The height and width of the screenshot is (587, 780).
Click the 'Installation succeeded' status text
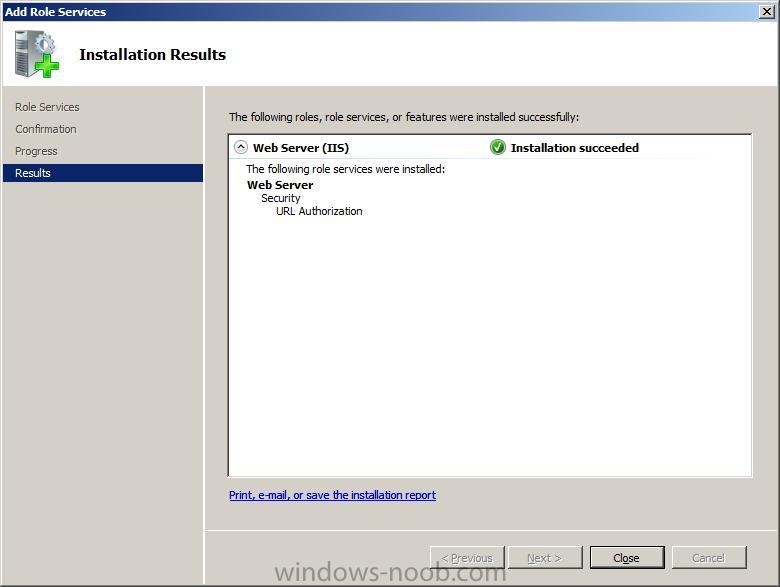click(575, 148)
